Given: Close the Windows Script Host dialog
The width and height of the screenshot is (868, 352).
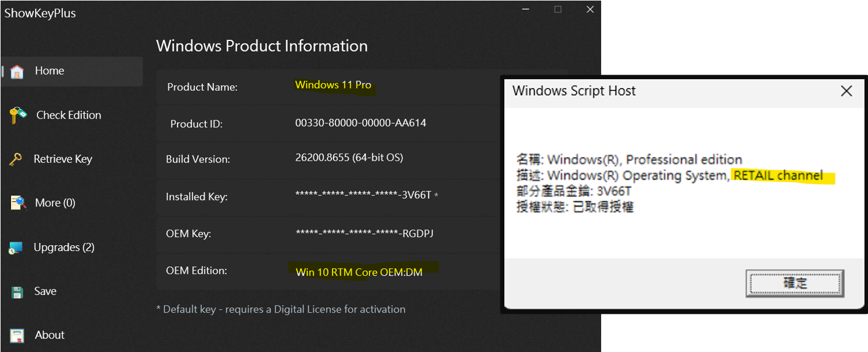Looking at the screenshot, I should coord(846,91).
